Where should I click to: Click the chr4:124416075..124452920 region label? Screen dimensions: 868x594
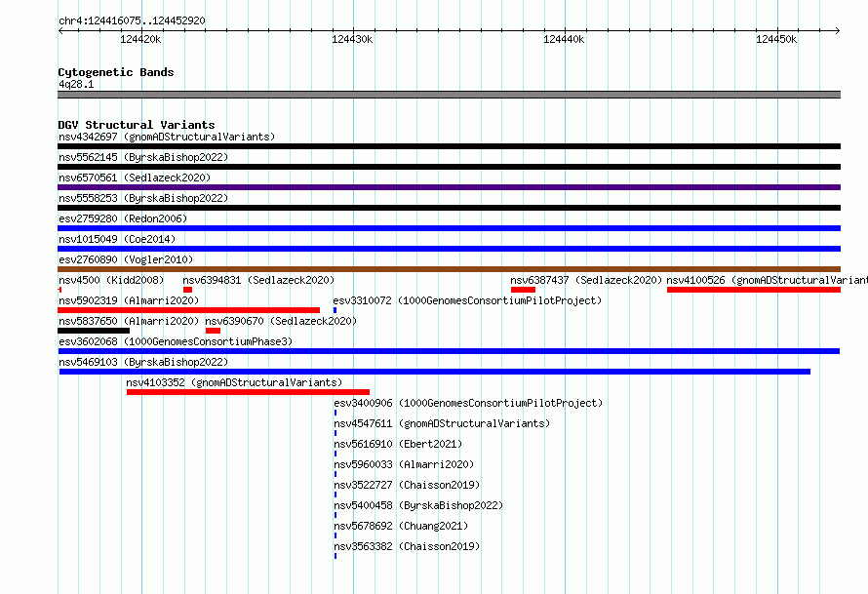[132, 20]
